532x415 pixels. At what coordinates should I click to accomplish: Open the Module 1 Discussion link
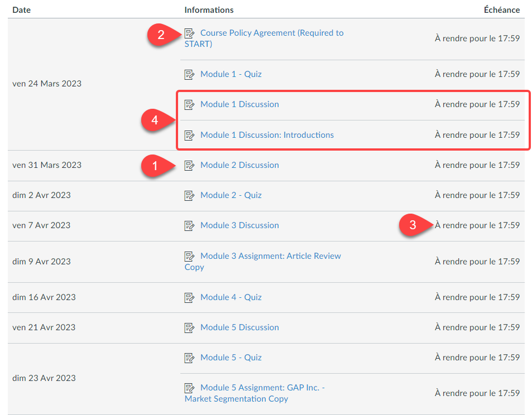[239, 104]
